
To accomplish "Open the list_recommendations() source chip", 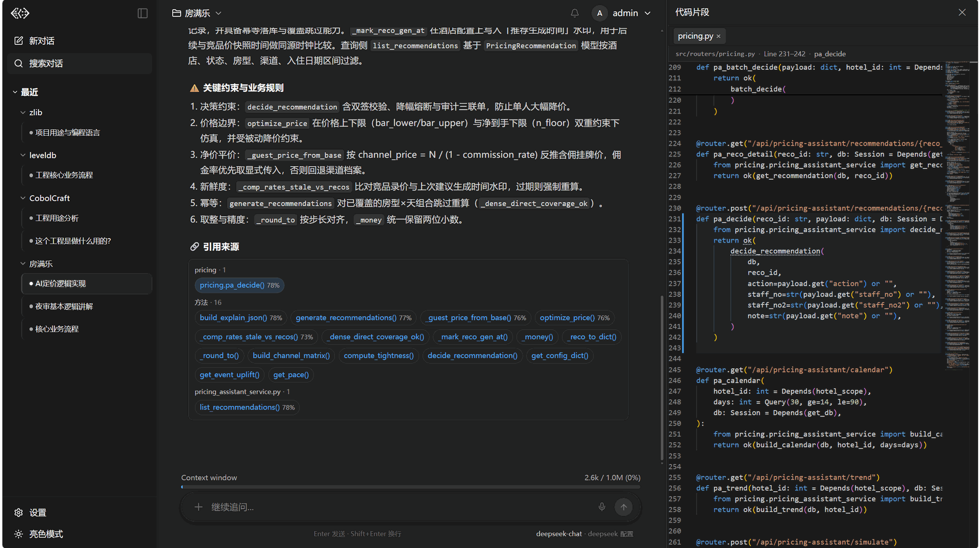I will 247,407.
